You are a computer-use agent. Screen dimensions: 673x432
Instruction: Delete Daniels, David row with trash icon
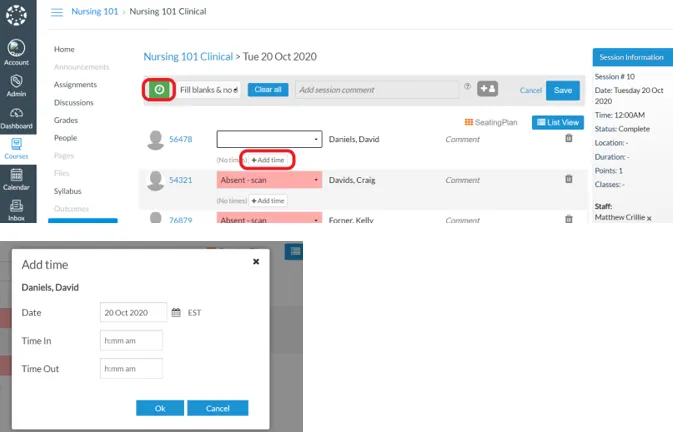click(569, 138)
